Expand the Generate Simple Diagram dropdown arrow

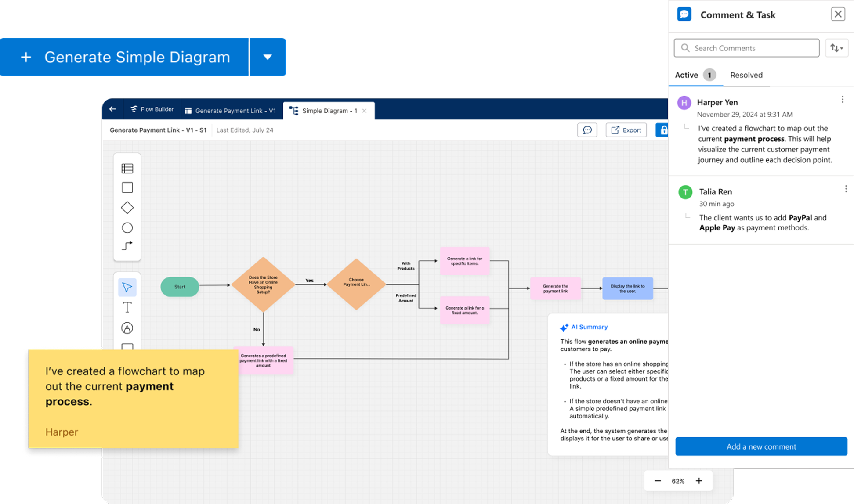pyautogui.click(x=268, y=57)
